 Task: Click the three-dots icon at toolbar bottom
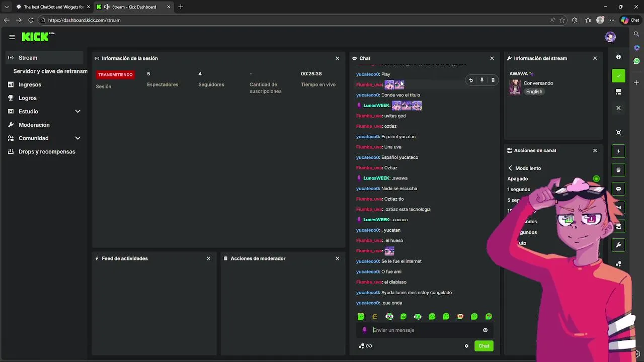(618, 264)
